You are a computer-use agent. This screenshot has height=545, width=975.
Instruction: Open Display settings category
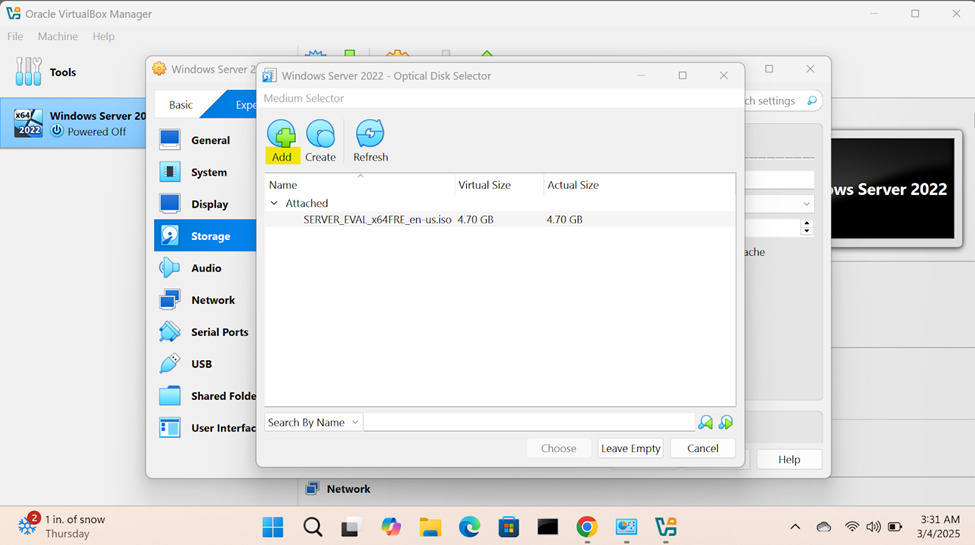pos(205,203)
